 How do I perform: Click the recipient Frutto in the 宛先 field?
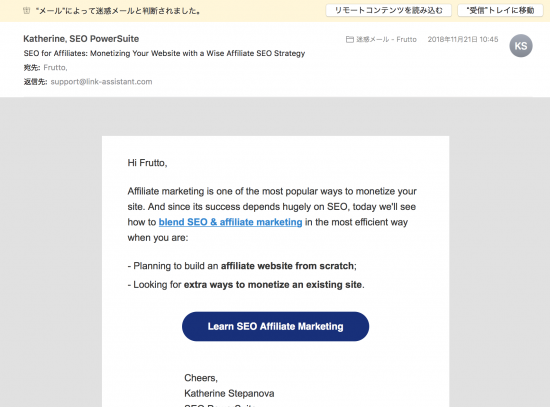tap(55, 67)
